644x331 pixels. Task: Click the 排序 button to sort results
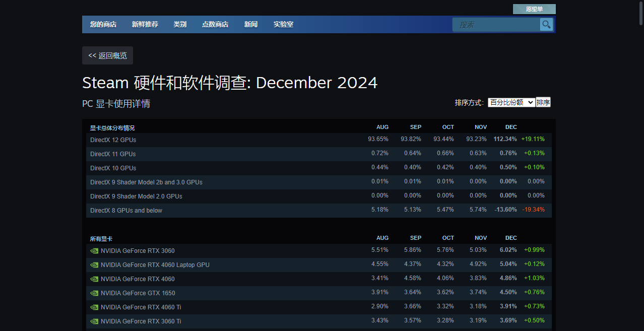(x=543, y=102)
